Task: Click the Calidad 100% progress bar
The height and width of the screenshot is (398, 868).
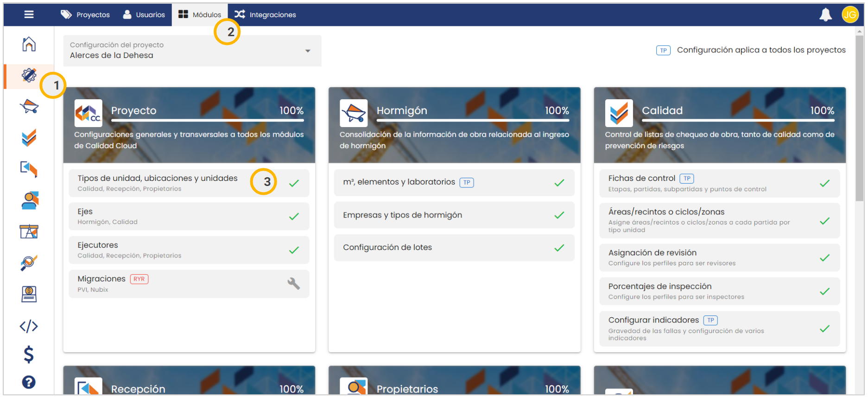Action: [x=738, y=121]
